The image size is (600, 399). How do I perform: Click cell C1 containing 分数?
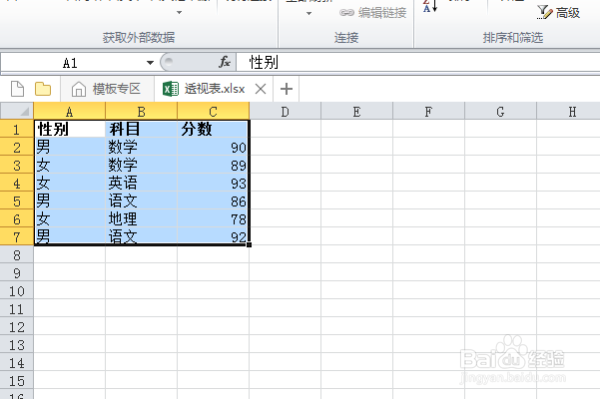[x=213, y=129]
